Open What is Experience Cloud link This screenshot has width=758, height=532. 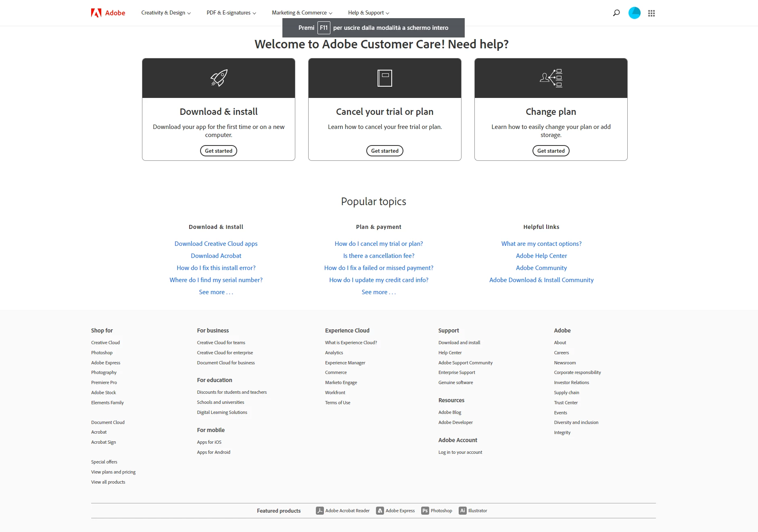click(351, 343)
